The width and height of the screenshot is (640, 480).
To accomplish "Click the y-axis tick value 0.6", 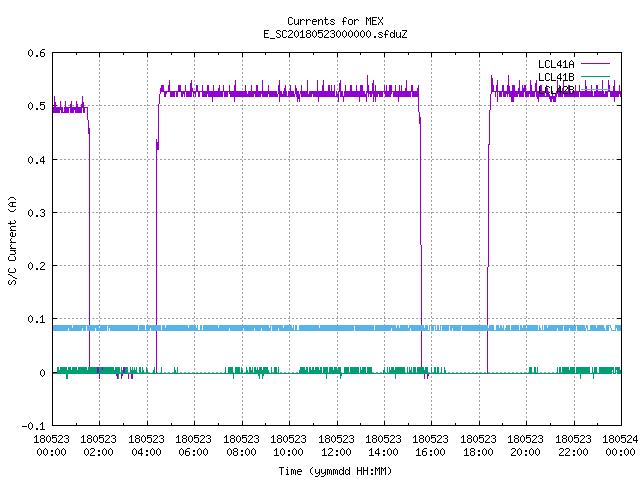I will [x=36, y=53].
